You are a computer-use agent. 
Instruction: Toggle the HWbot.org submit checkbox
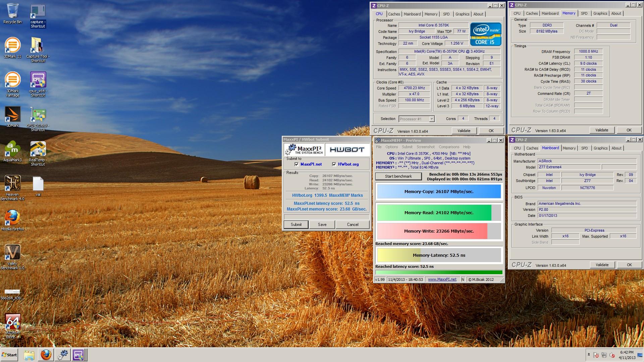(x=334, y=164)
